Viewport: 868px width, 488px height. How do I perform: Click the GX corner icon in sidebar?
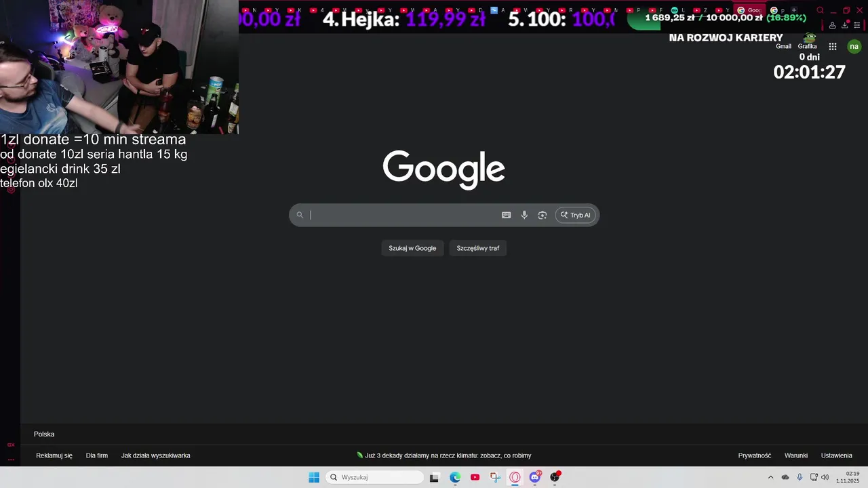click(x=10, y=445)
